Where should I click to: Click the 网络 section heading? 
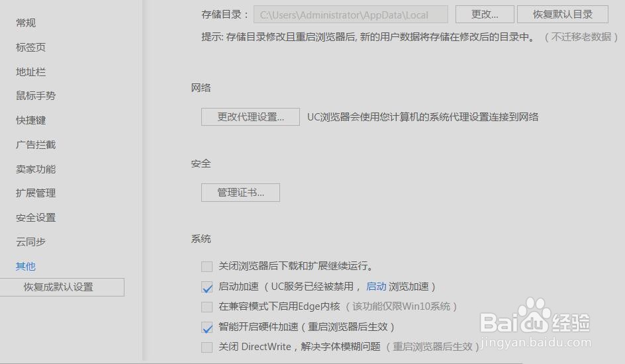point(201,87)
